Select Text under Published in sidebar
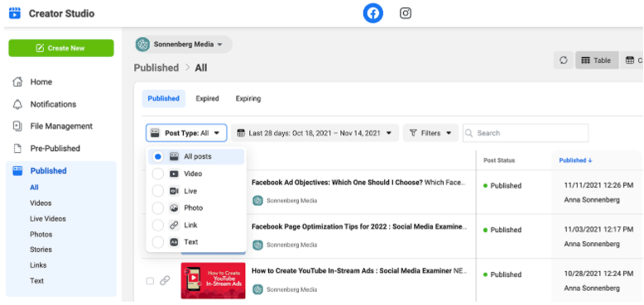The image size is (644, 305). [x=36, y=281]
